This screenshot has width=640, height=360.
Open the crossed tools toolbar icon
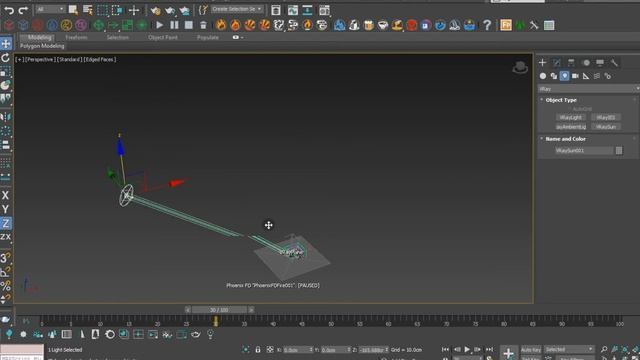534,25
